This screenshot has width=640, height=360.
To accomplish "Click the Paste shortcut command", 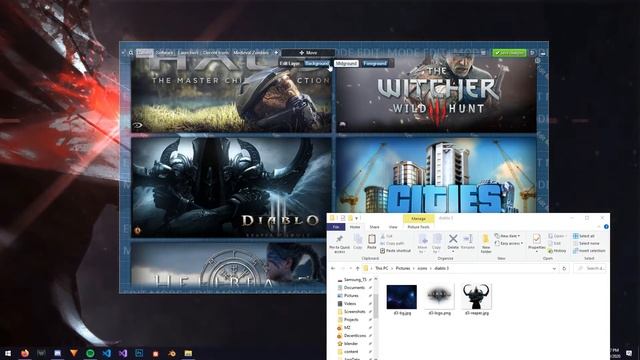I will (x=395, y=251).
